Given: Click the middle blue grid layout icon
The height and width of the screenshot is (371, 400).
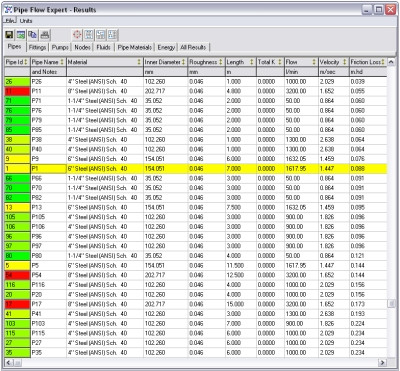Looking at the screenshot, I should coord(101,35).
